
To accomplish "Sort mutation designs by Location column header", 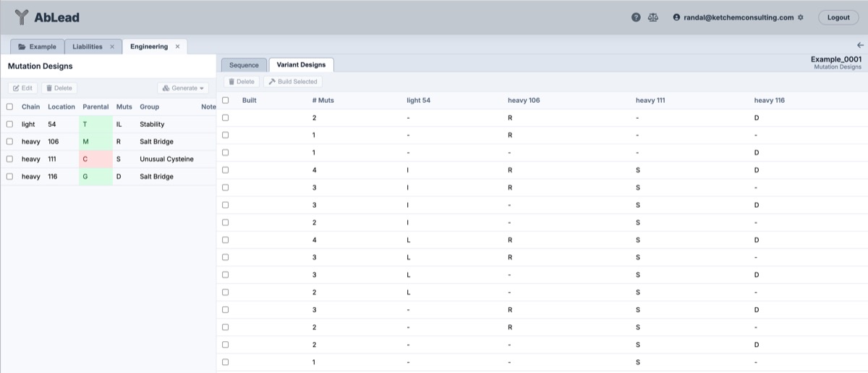I will [x=61, y=107].
